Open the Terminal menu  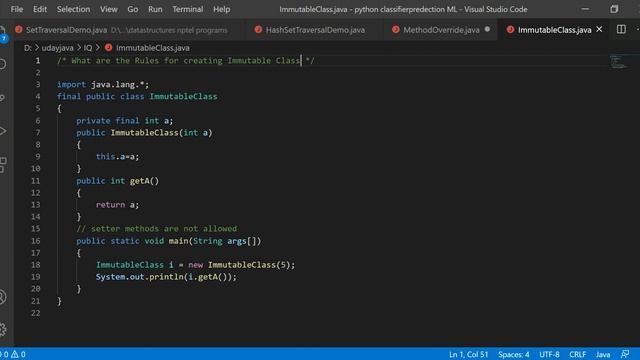pyautogui.click(x=187, y=9)
